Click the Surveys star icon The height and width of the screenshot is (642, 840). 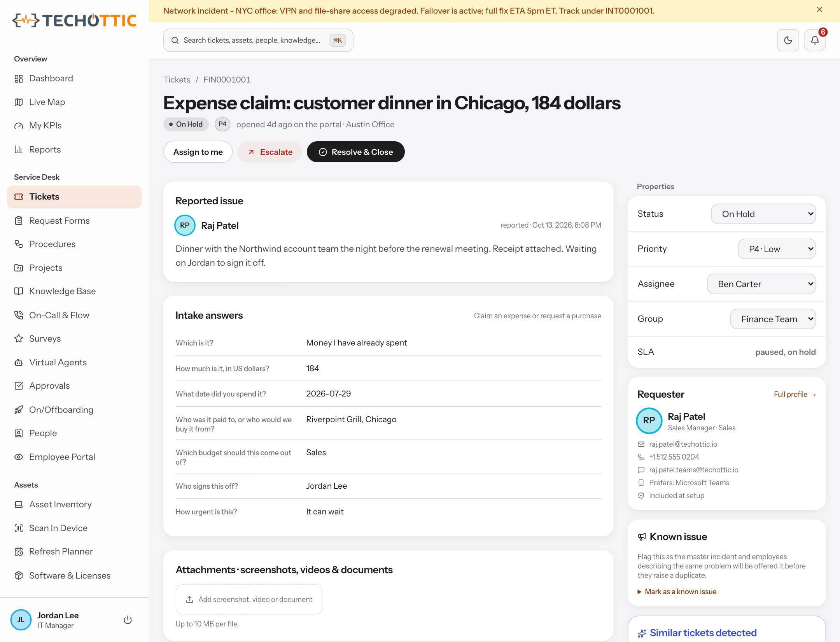pyautogui.click(x=19, y=339)
